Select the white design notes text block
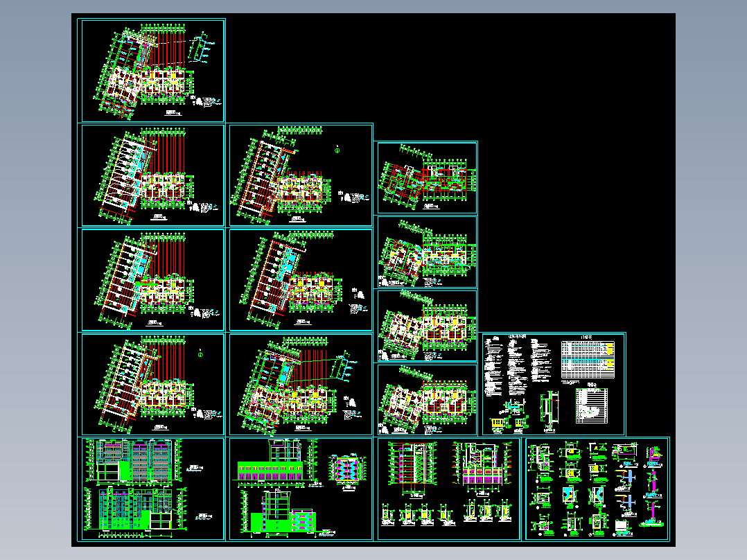 coord(518,365)
